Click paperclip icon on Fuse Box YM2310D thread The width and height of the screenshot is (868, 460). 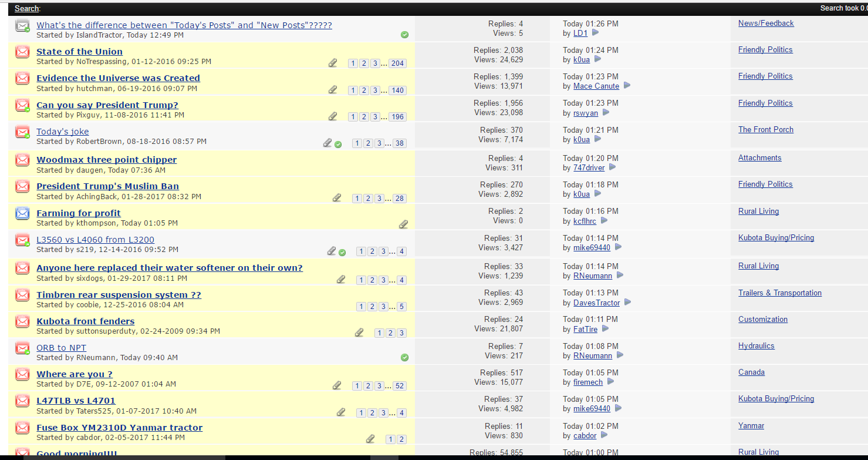click(x=370, y=439)
